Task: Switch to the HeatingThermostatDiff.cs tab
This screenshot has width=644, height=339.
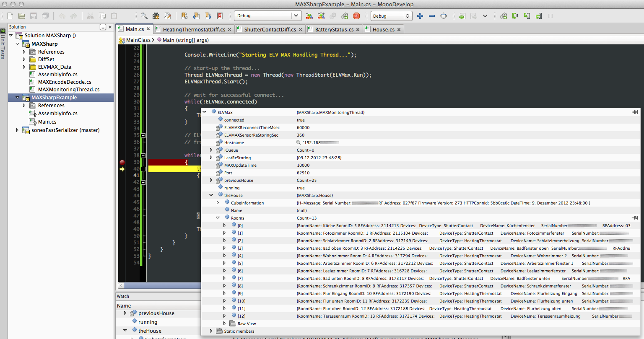Action: (x=193, y=29)
